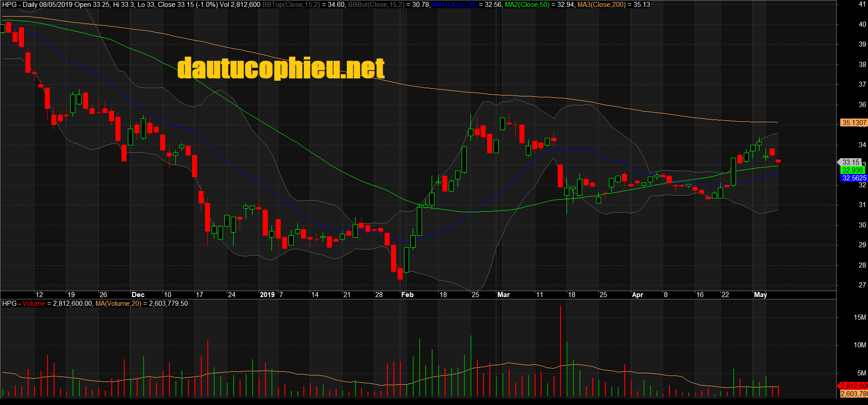
Task: Select the 2019 marker on date axis
Action: tap(267, 295)
